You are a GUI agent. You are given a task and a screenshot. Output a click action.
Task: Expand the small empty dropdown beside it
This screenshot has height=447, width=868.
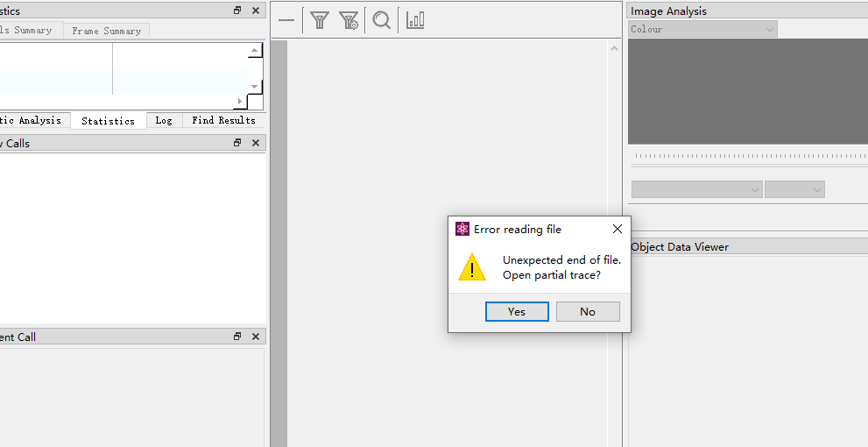click(794, 189)
